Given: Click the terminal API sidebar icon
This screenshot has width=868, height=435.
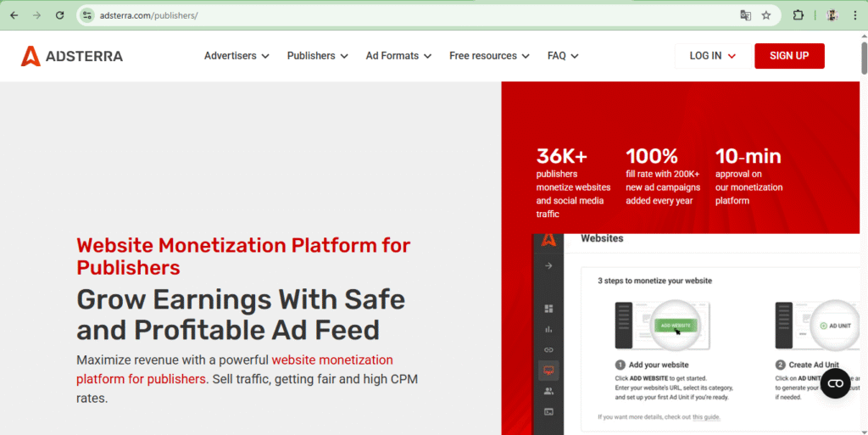Looking at the screenshot, I should point(548,412).
